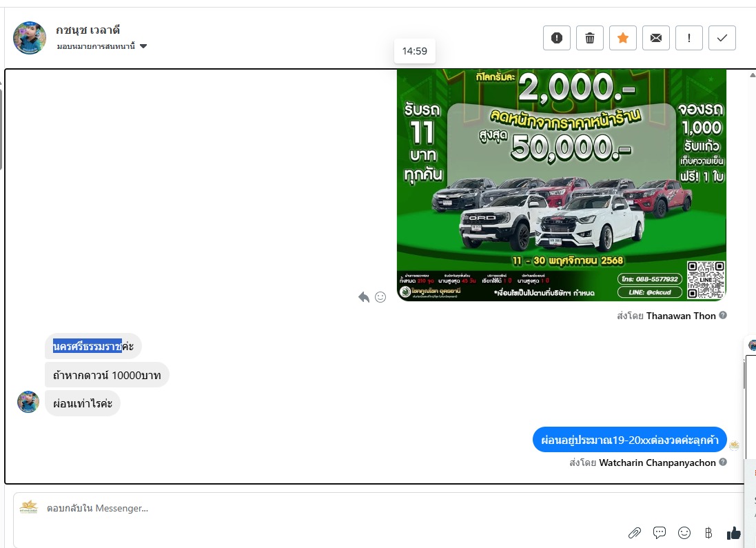756x548 pixels.
Task: Reply to the promo image message
Action: (364, 297)
